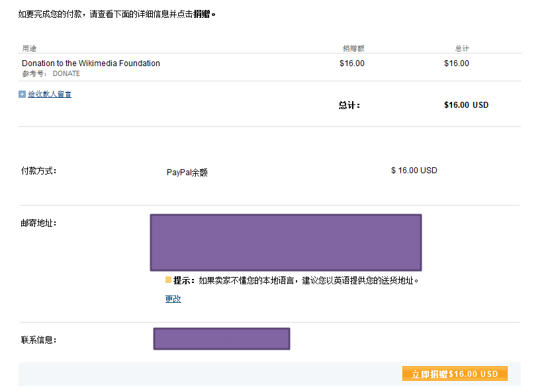
Task: Click the 总计 column header at top
Action: pyautogui.click(x=462, y=48)
